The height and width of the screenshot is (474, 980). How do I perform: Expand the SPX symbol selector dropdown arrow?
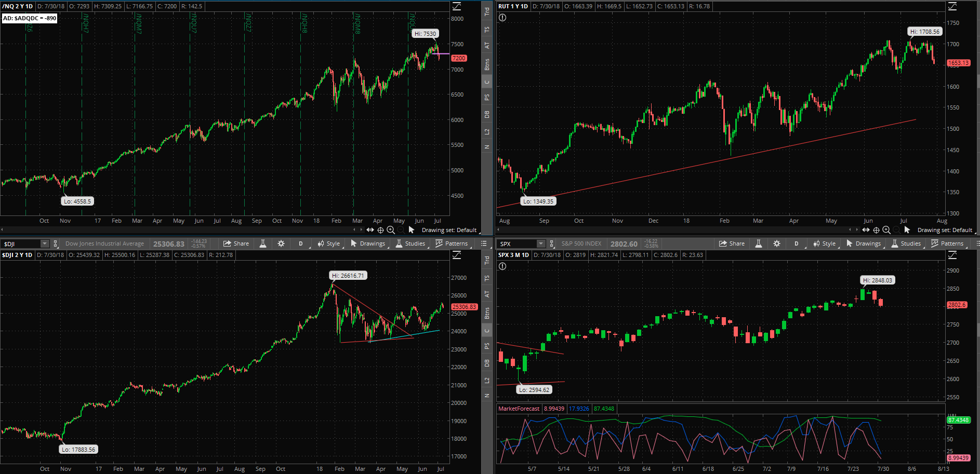pos(541,243)
